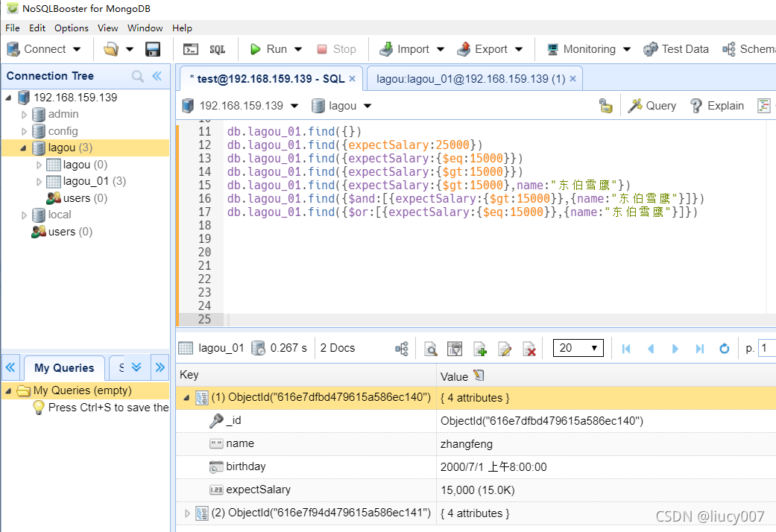Click the delete document red X icon
776x532 pixels.
click(x=529, y=349)
